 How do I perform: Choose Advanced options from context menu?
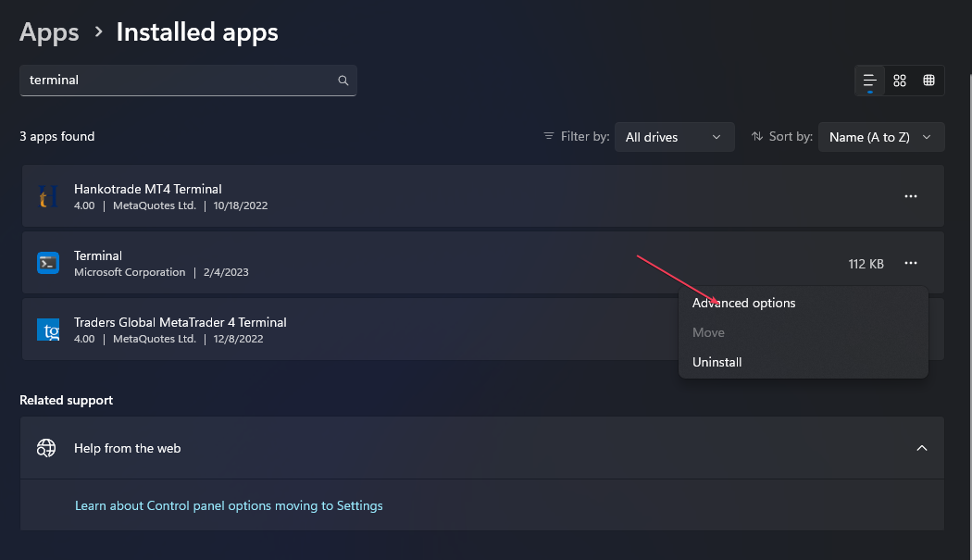click(x=803, y=304)
